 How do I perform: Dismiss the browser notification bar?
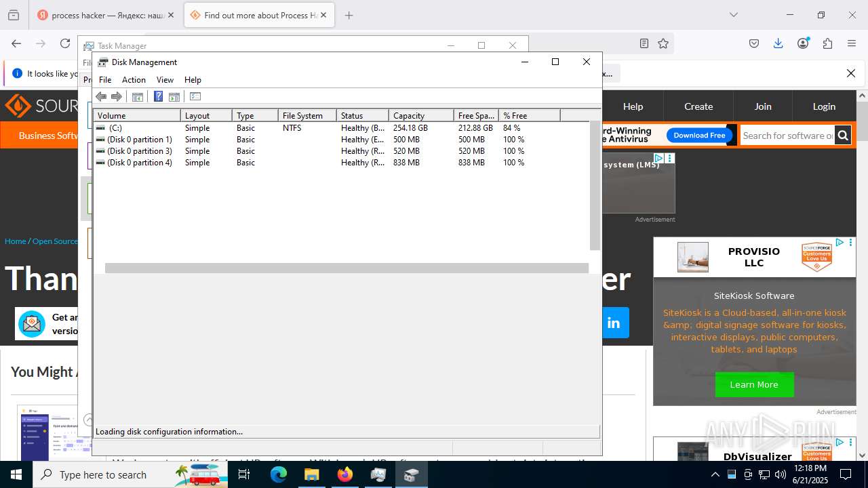coord(851,73)
